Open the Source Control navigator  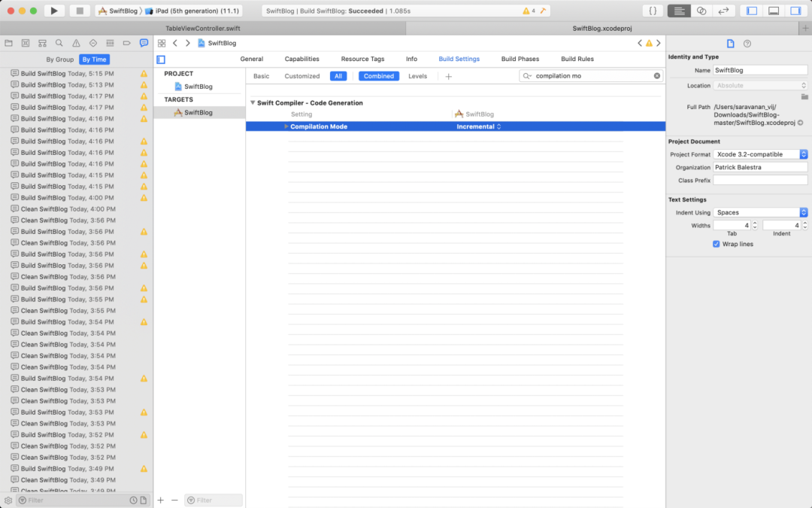pos(26,43)
